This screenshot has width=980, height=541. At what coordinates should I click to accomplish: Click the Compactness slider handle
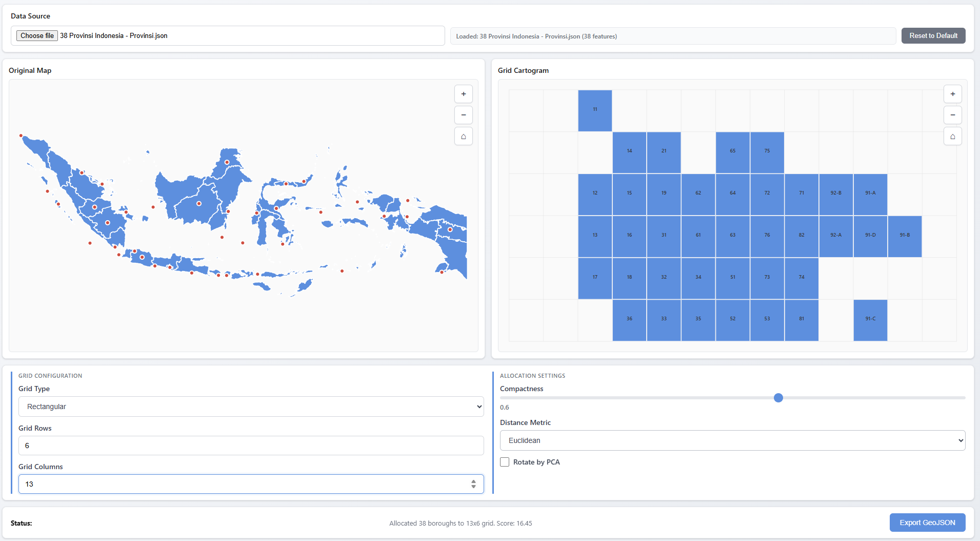(x=778, y=398)
